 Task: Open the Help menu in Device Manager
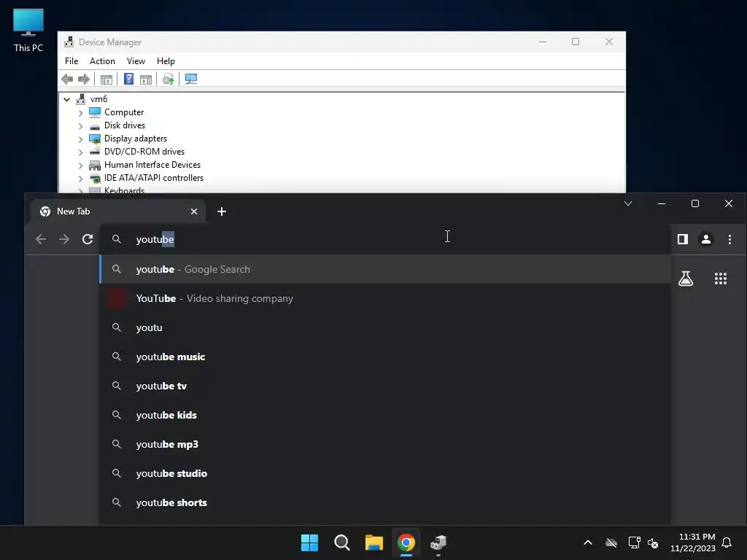coord(166,61)
